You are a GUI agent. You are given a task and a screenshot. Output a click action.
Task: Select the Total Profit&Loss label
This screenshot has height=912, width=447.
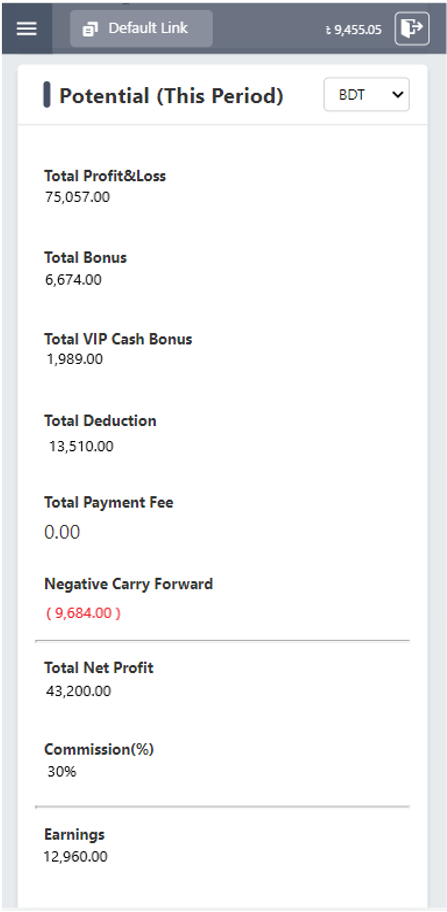[x=105, y=176]
